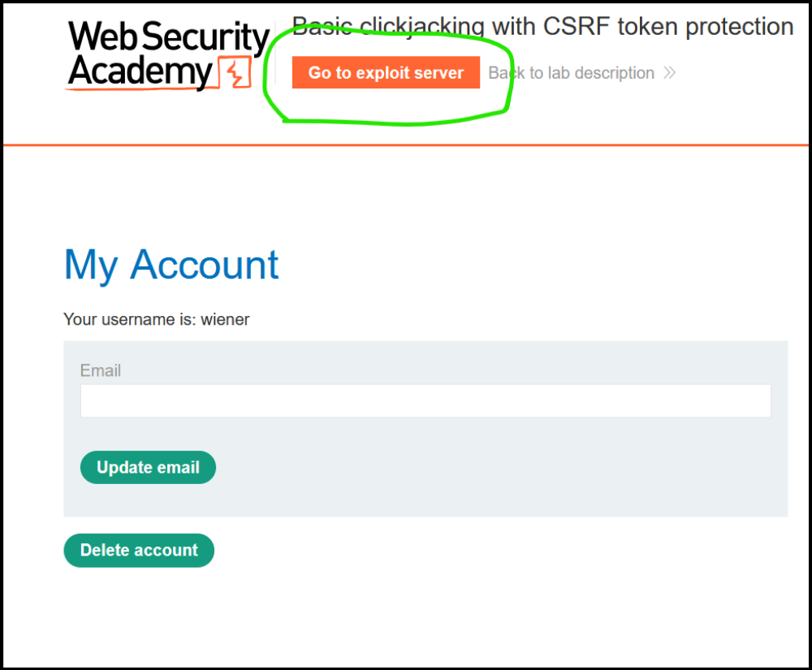This screenshot has height=670, width=812.
Task: Click the username 'wiener'
Action: click(225, 319)
